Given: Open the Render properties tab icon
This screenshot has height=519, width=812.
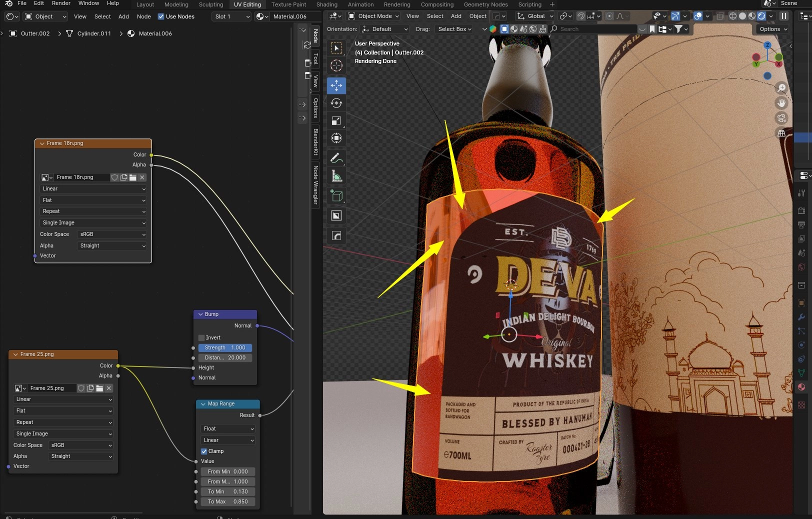Looking at the screenshot, I should pos(801,210).
